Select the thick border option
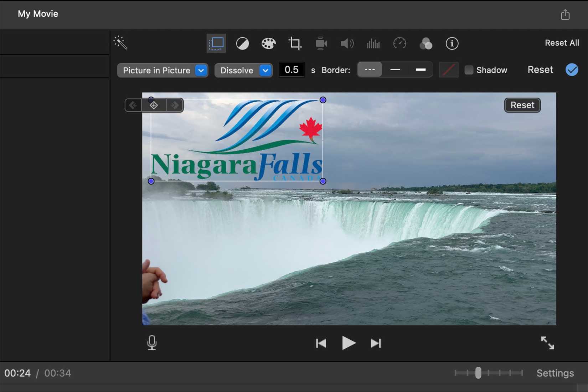This screenshot has height=392, width=588. click(421, 69)
